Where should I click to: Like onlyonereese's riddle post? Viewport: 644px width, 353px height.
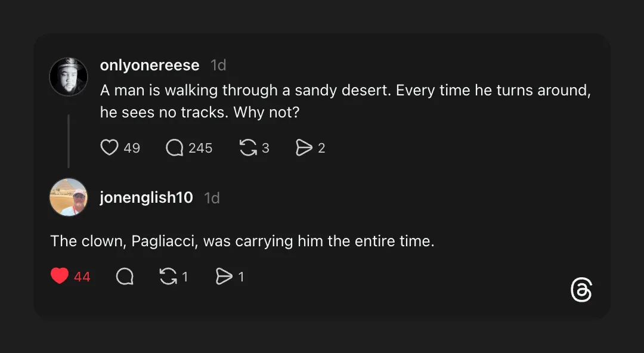tap(110, 147)
